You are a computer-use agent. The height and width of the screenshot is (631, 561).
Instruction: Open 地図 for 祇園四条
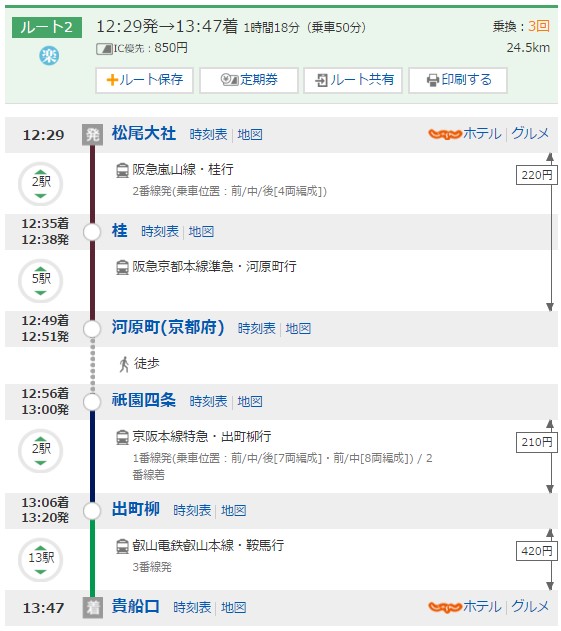coord(250,402)
